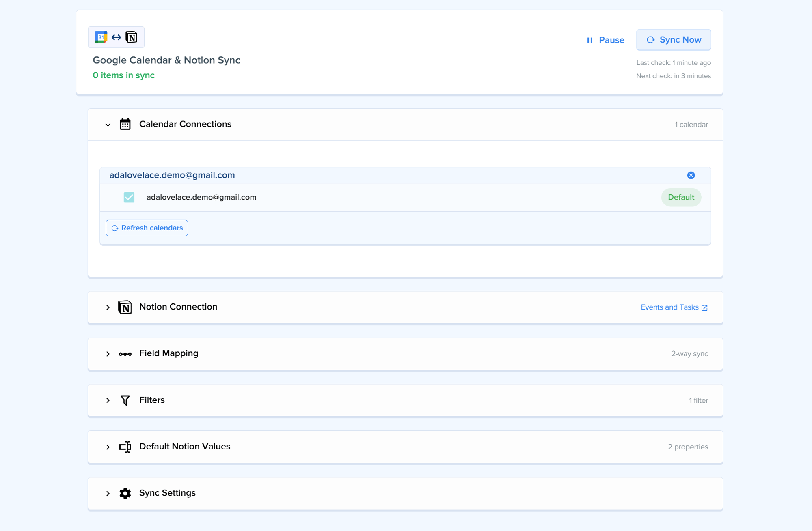The height and width of the screenshot is (531, 812).
Task: Click the Notion Connection heading
Action: point(178,307)
